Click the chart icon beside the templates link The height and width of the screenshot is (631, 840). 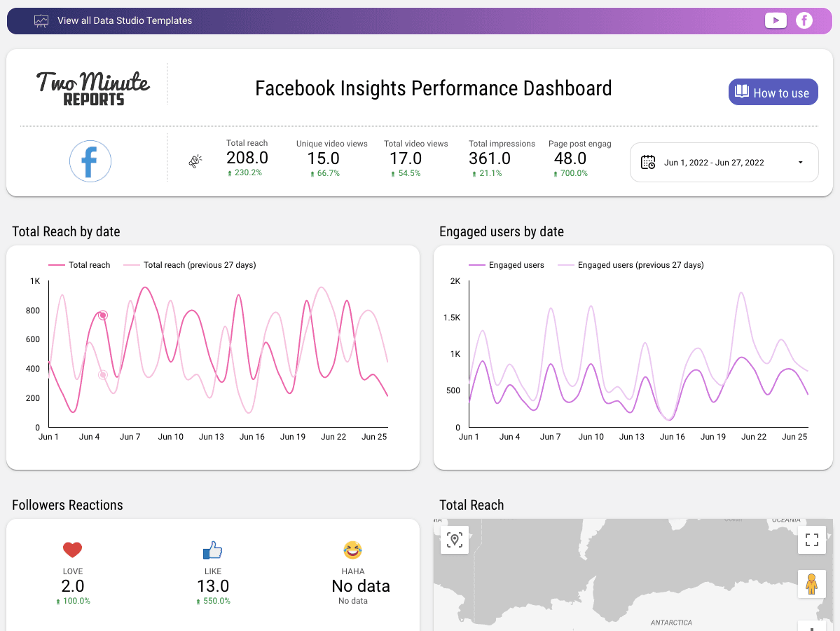coord(41,20)
